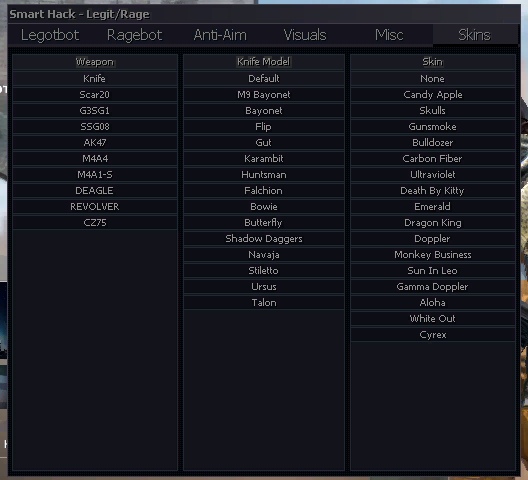
Task: Apply the Candy Apple skin
Action: coord(433,95)
